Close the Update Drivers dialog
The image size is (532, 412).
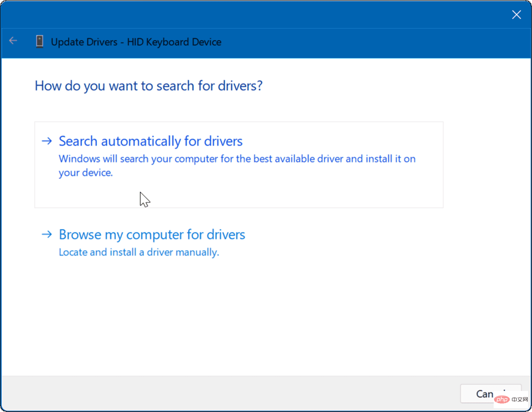516,15
